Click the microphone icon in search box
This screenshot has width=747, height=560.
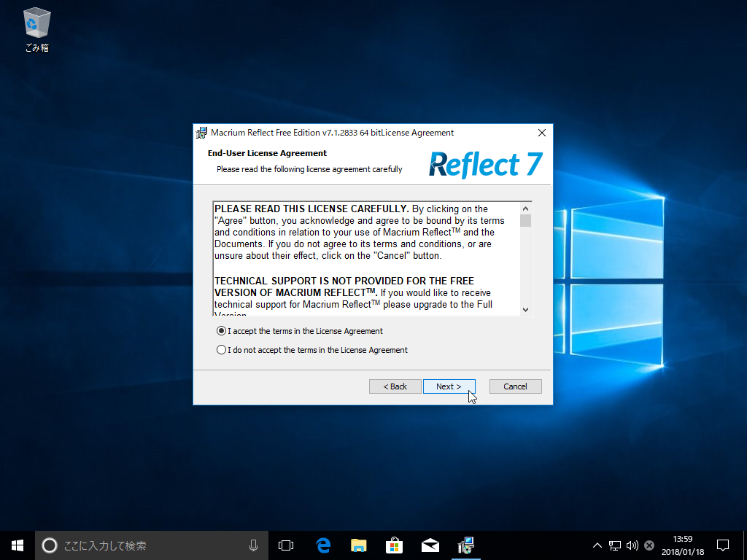253,545
